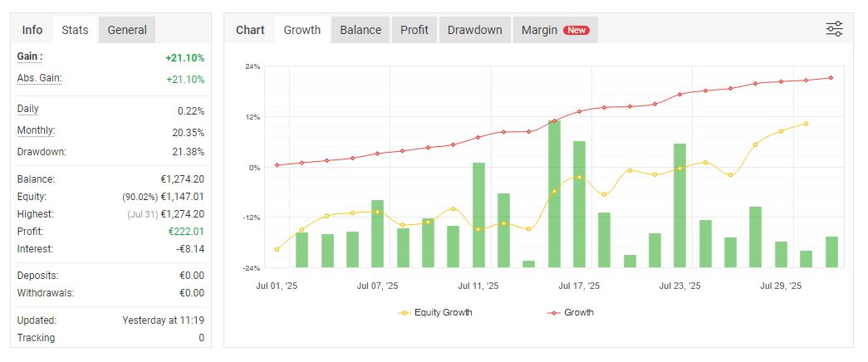Select the Stats tab
868x362 pixels.
coord(76,30)
